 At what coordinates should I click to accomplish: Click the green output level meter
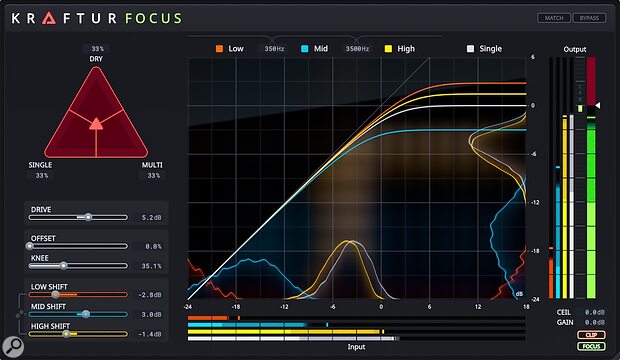pyautogui.click(x=591, y=178)
